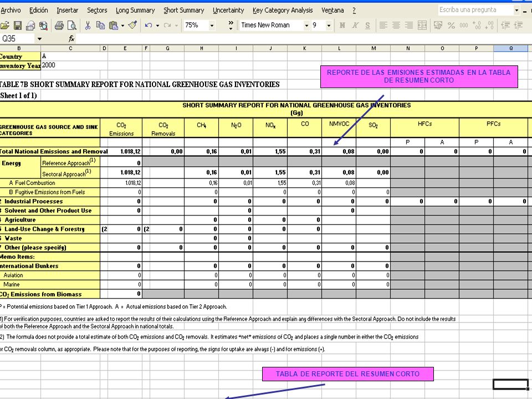The width and height of the screenshot is (532, 399).
Task: Toggle italic (K) formatting
Action: pos(355,25)
